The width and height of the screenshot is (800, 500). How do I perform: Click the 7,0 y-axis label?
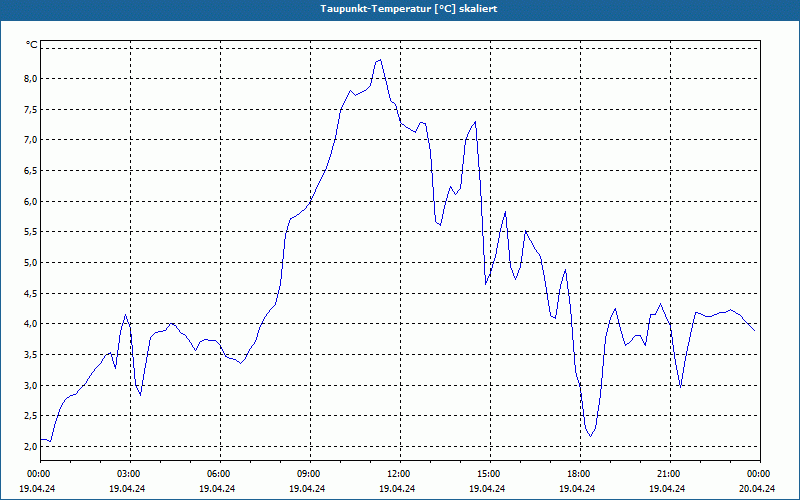point(31,140)
